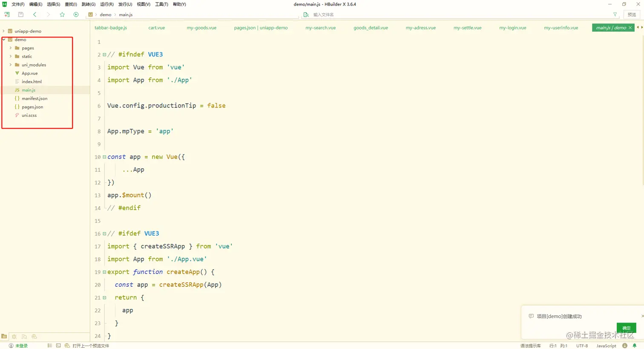Click the JavaScript language indicator
This screenshot has width=644, height=349.
606,346
